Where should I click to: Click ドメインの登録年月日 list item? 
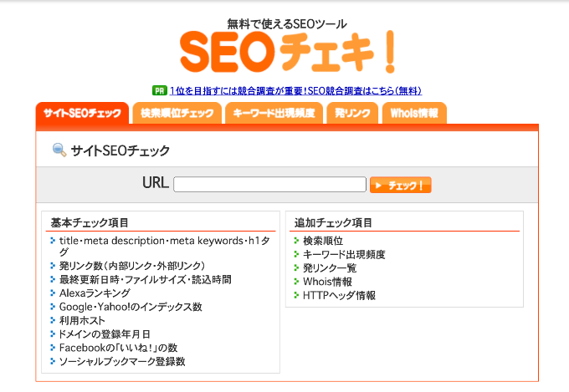[x=105, y=334]
